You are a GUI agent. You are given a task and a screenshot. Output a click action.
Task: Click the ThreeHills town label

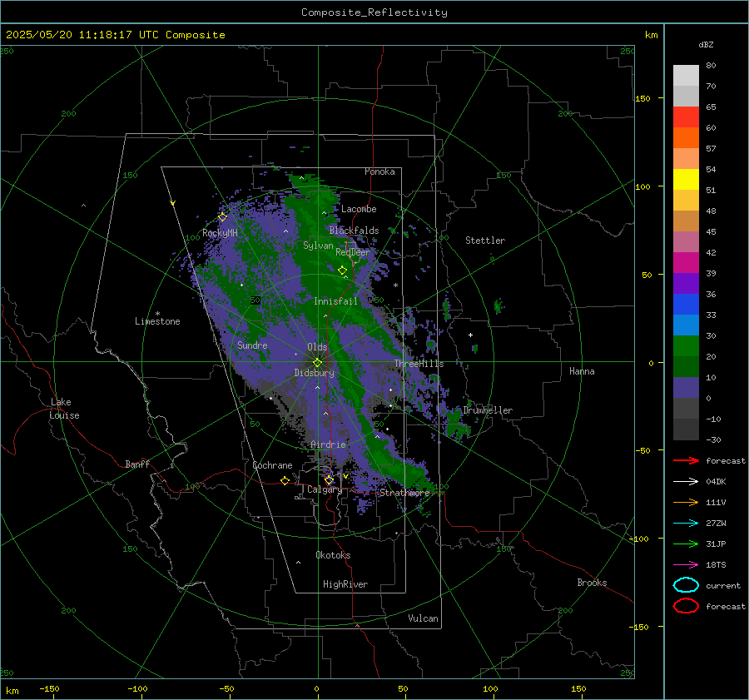coord(419,364)
